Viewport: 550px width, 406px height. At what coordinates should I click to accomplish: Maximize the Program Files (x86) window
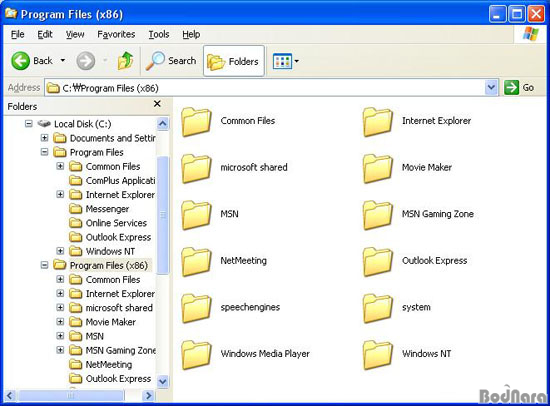point(517,14)
